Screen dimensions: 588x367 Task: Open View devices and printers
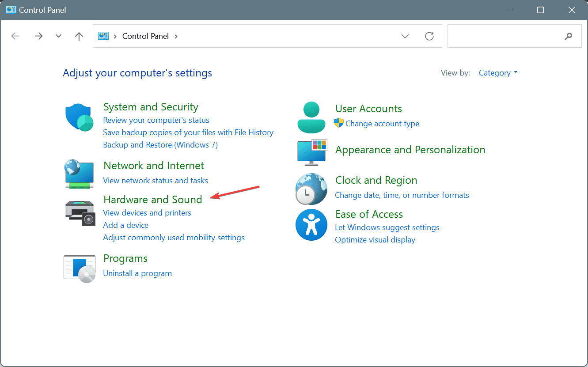[x=147, y=213]
